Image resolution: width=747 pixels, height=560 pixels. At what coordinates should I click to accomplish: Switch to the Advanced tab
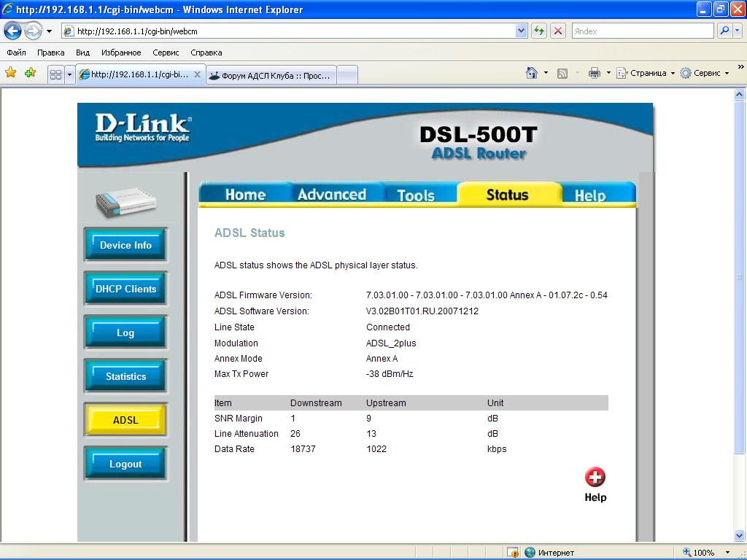click(332, 195)
